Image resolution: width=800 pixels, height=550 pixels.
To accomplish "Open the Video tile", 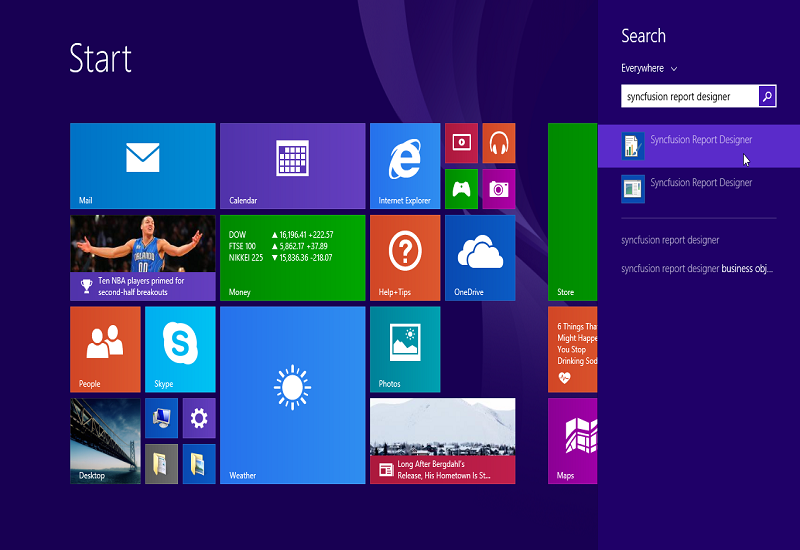I will (x=461, y=144).
